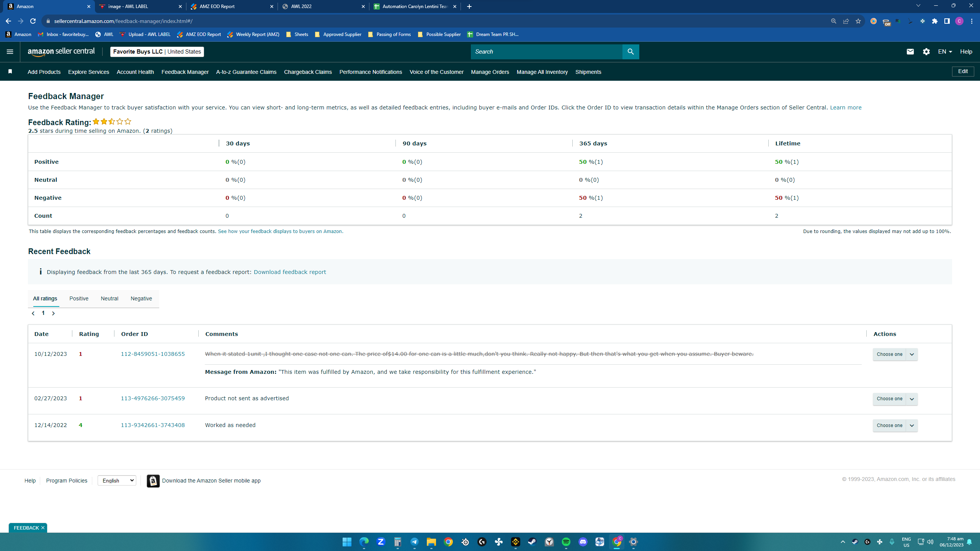Image resolution: width=980 pixels, height=551 pixels.
Task: Click the Download feedback report link
Action: coord(290,272)
